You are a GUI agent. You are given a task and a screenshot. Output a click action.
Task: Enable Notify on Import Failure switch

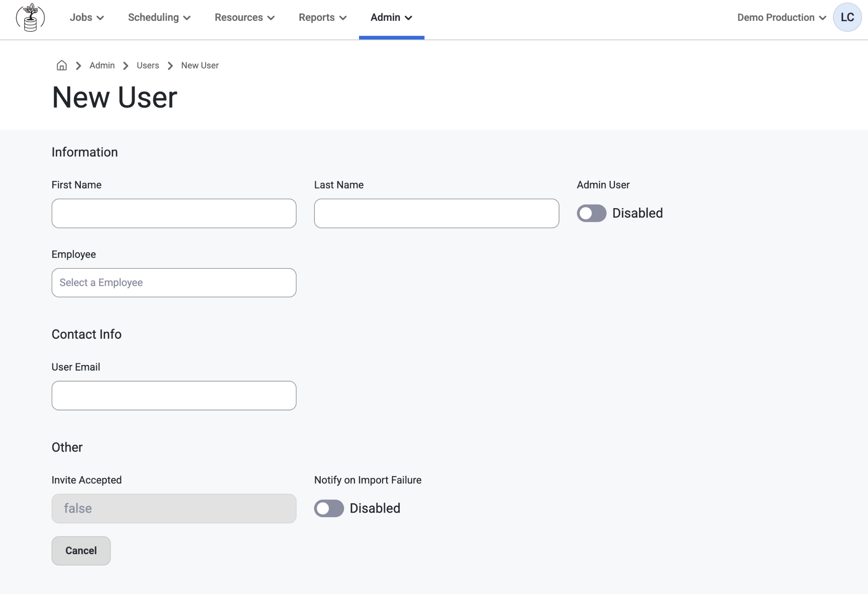click(329, 508)
